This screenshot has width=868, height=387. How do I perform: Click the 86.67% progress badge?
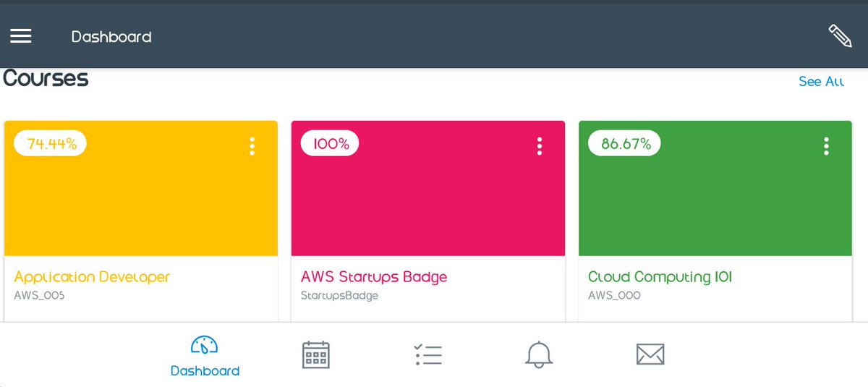pyautogui.click(x=626, y=143)
